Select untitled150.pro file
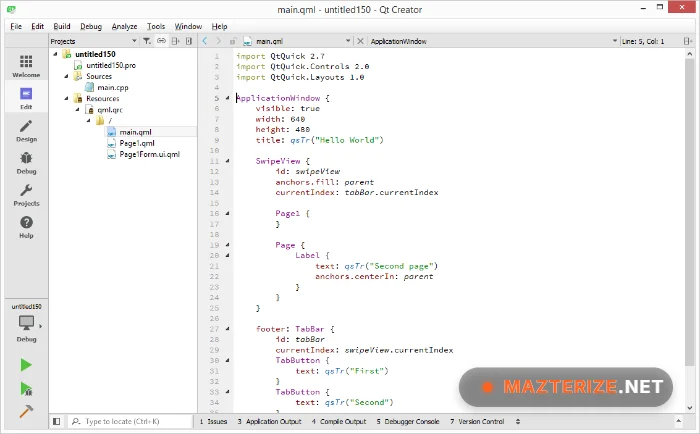This screenshot has width=700, height=434. point(111,65)
